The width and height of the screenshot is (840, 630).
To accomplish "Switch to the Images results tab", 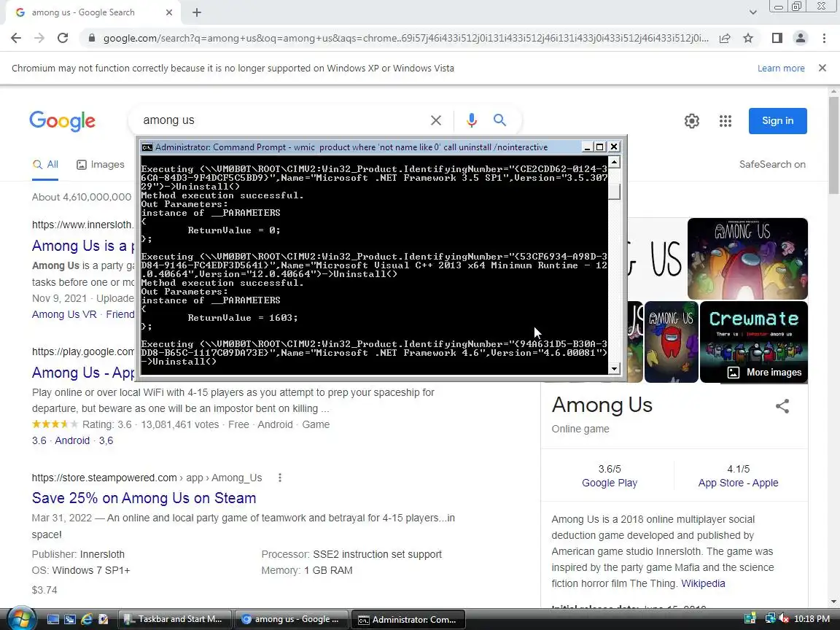I will click(100, 165).
